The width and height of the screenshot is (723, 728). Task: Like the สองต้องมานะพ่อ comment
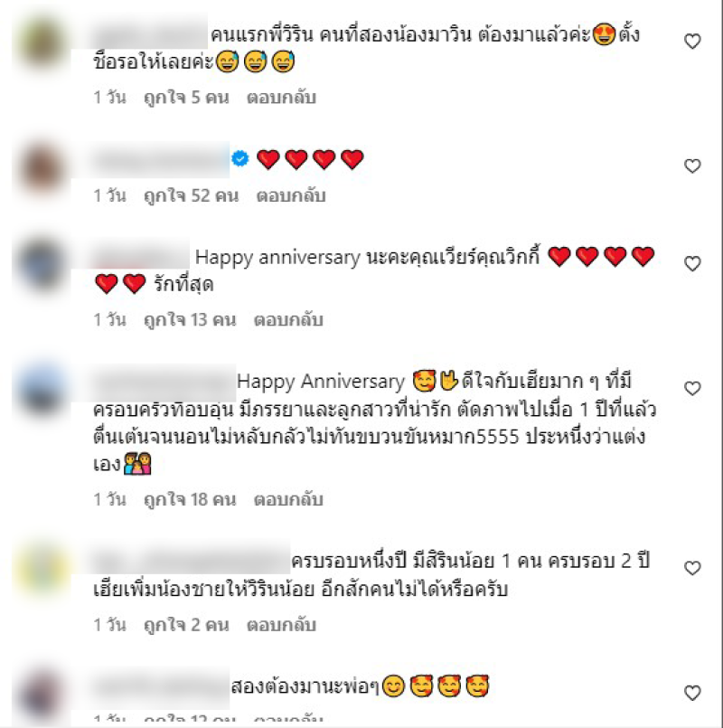click(692, 693)
